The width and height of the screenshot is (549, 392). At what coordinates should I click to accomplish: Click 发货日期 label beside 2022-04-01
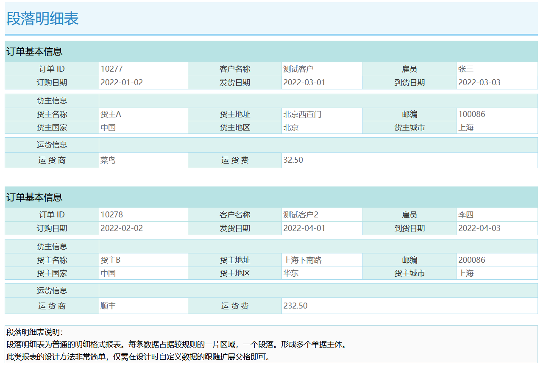[x=235, y=228]
